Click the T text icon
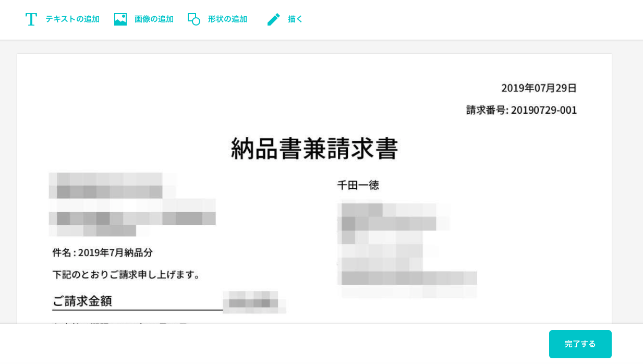Image resolution: width=643 pixels, height=364 pixels. click(x=31, y=19)
